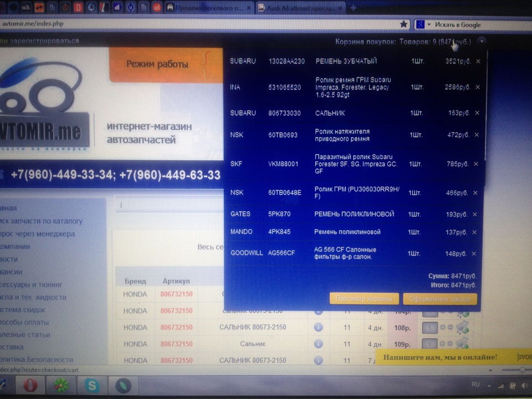532x399 pixels.
Task: Open Система скидок menu item
Action: click(23, 310)
